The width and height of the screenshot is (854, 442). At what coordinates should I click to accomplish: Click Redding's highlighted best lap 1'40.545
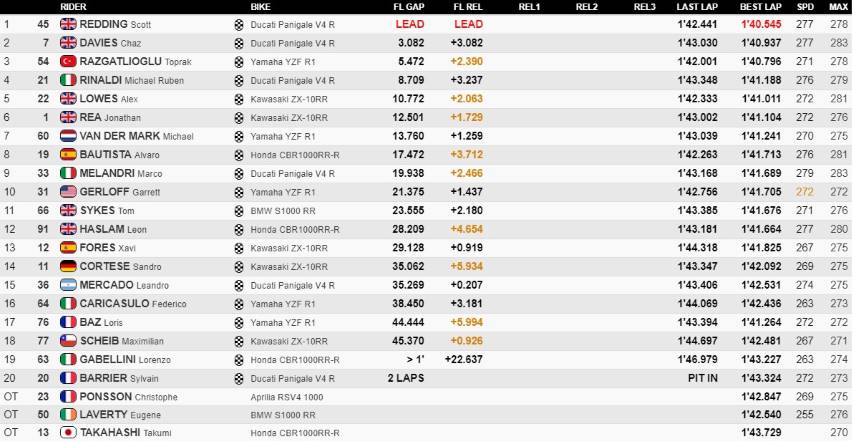pyautogui.click(x=761, y=24)
